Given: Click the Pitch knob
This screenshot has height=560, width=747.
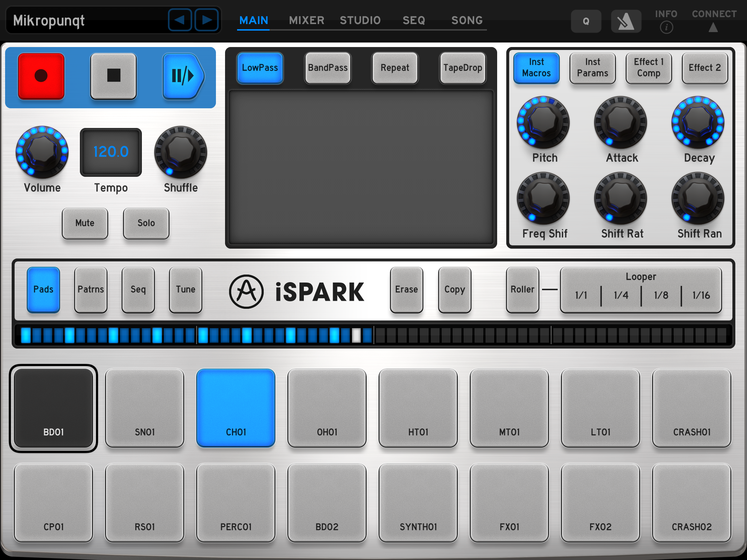Looking at the screenshot, I should click(x=543, y=122).
